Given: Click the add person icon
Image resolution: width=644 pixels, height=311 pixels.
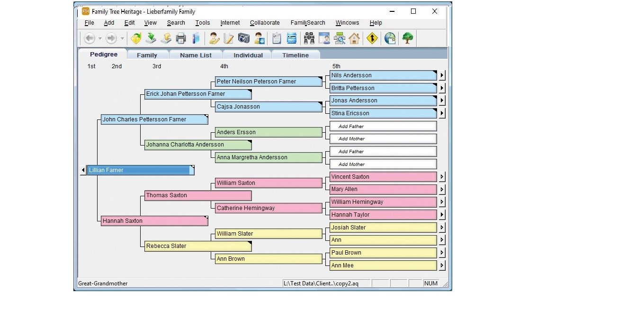Looking at the screenshot, I should (x=259, y=38).
